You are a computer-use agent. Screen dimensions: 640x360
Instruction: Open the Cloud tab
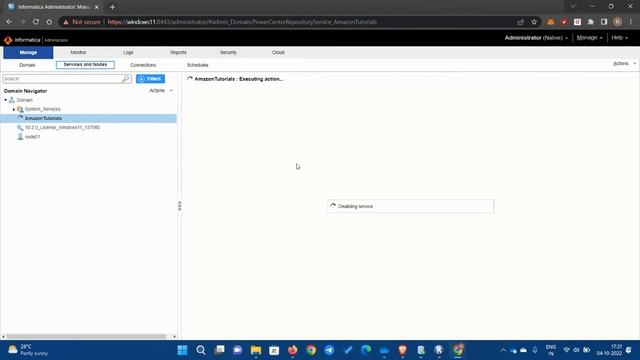(278, 52)
